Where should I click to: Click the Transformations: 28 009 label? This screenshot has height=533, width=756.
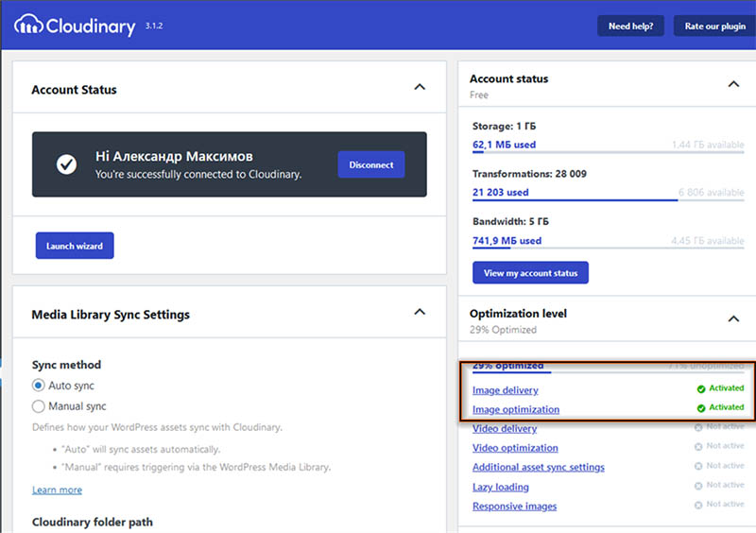pyautogui.click(x=529, y=174)
